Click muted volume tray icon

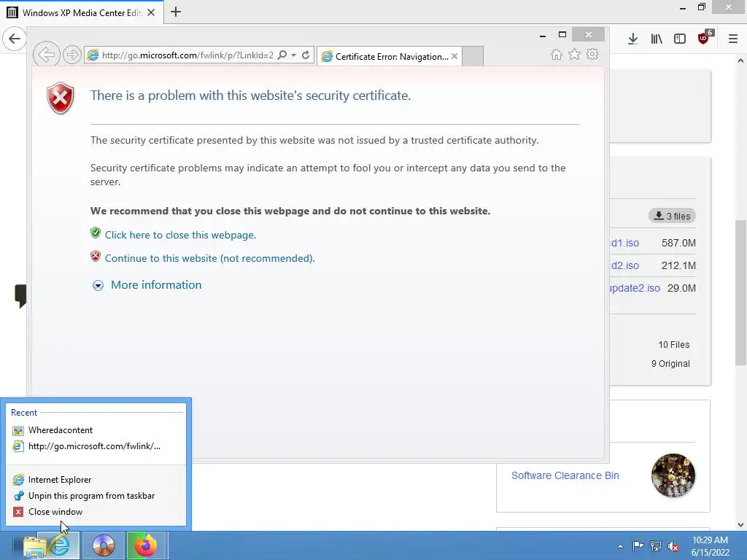coord(673,546)
